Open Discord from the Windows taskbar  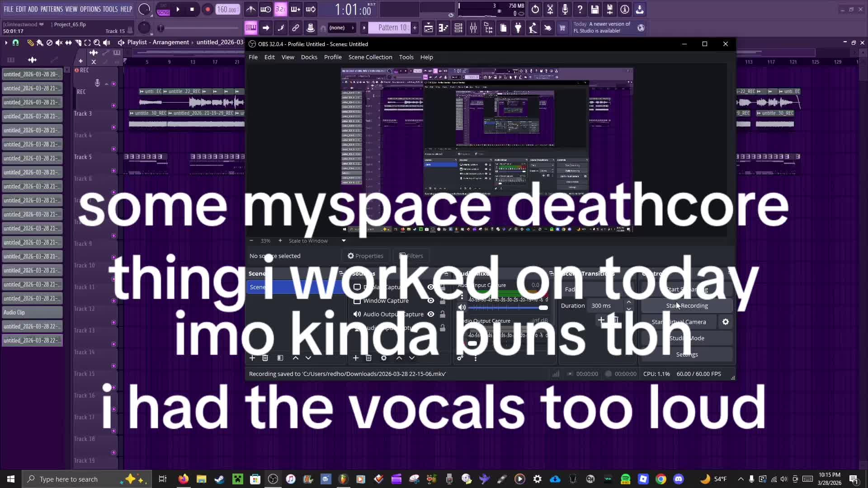[x=679, y=479]
